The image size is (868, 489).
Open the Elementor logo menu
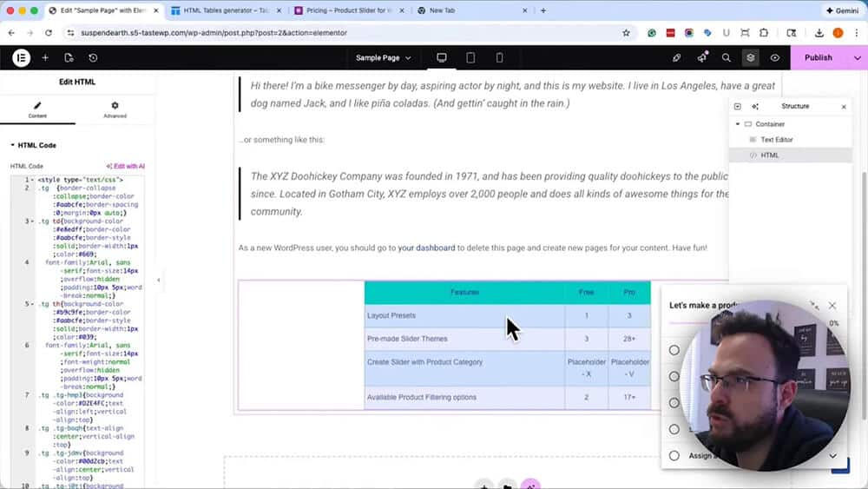(x=21, y=57)
